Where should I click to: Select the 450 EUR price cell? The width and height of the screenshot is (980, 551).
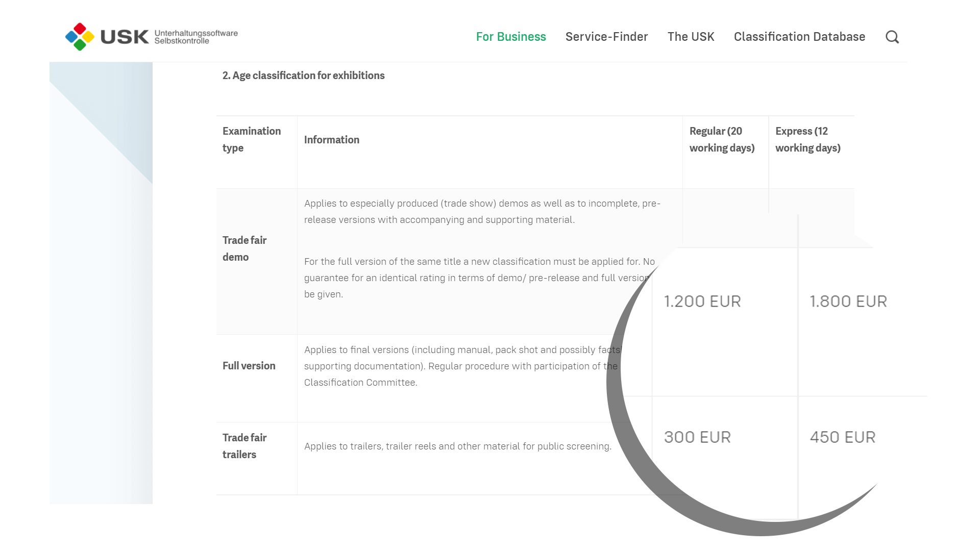tap(843, 437)
